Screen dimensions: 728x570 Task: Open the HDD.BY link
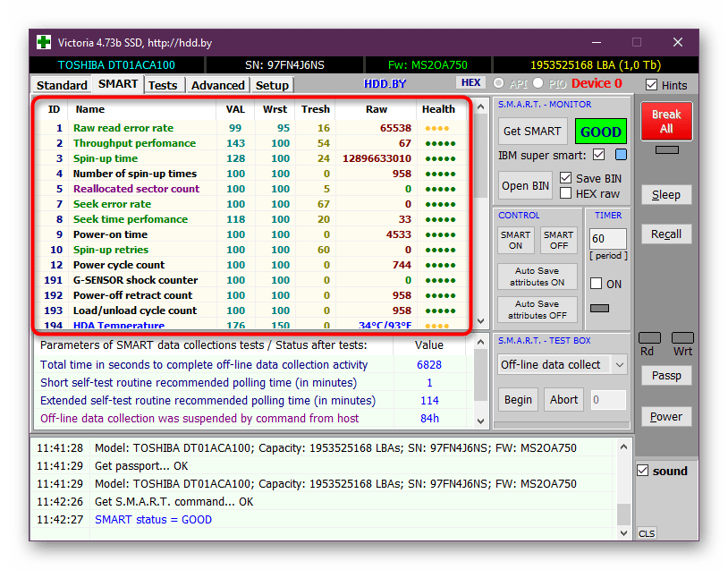[x=385, y=83]
